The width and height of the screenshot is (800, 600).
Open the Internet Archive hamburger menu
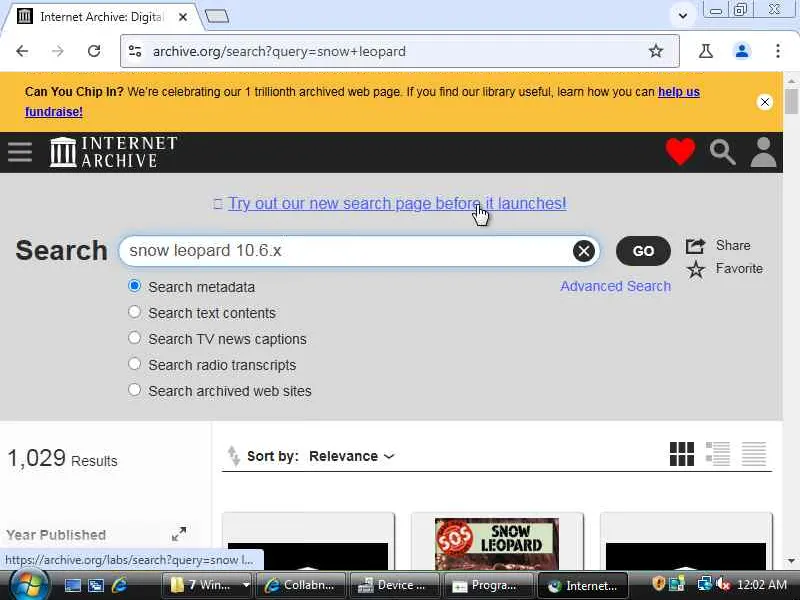tap(20, 152)
